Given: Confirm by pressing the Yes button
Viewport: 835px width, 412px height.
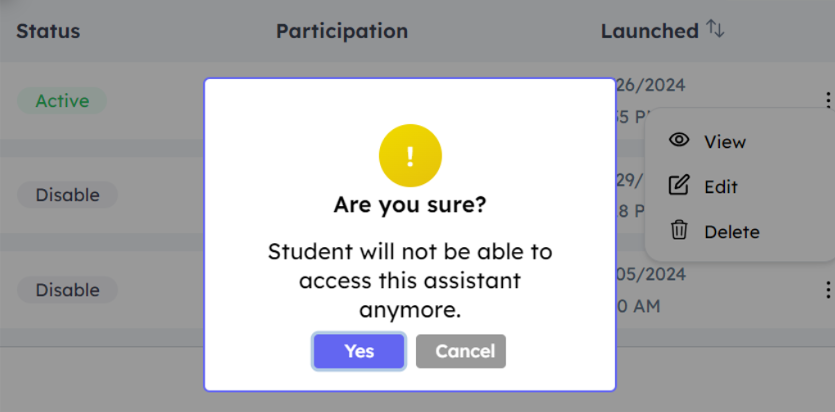Looking at the screenshot, I should tap(359, 351).
